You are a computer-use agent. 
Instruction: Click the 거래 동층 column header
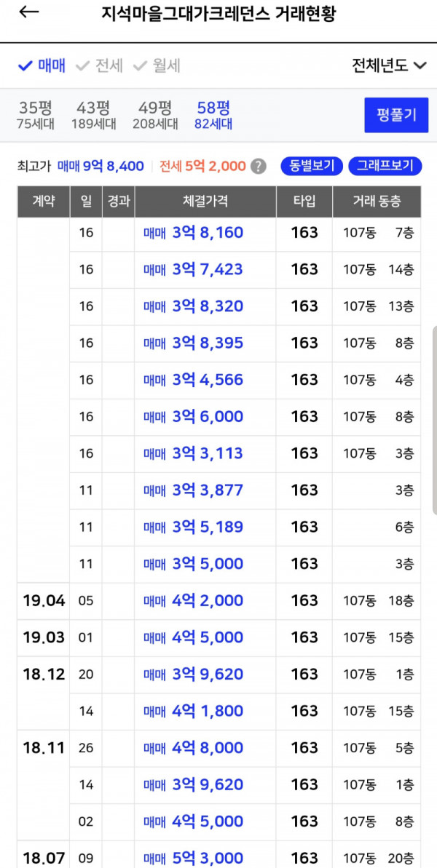377,202
